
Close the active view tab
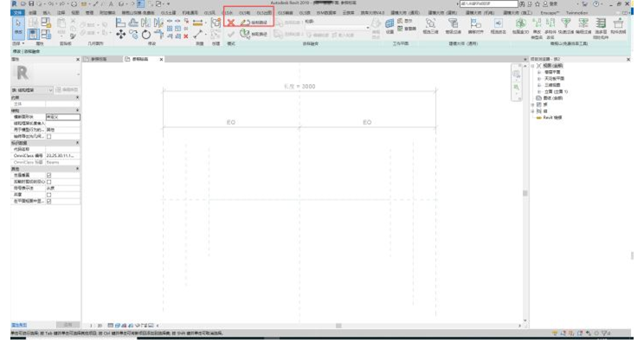click(x=161, y=60)
